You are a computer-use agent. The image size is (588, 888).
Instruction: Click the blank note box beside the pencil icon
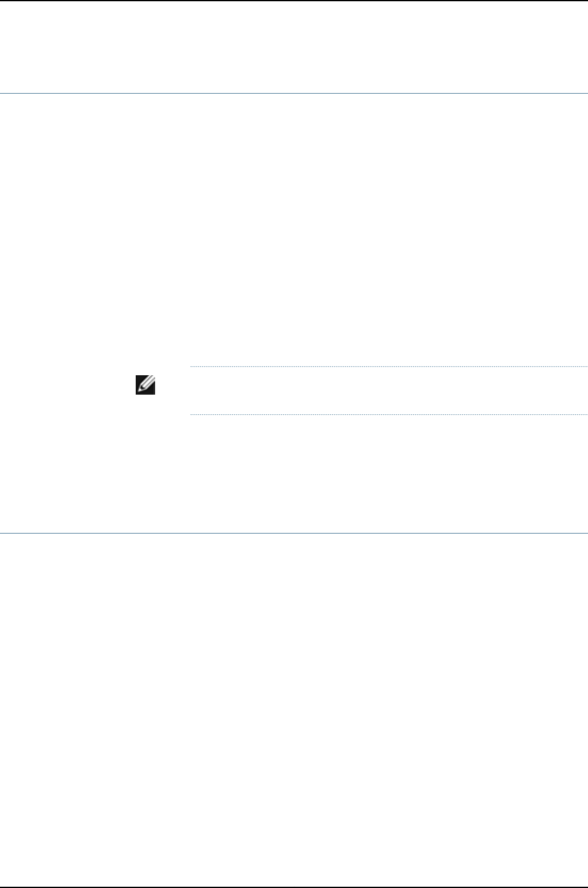click(x=388, y=390)
